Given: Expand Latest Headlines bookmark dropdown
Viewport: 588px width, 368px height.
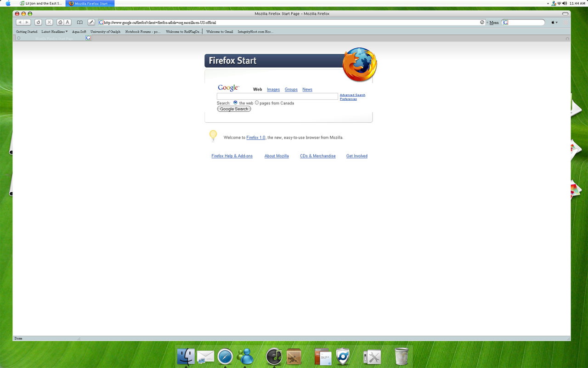Looking at the screenshot, I should pyautogui.click(x=67, y=31).
